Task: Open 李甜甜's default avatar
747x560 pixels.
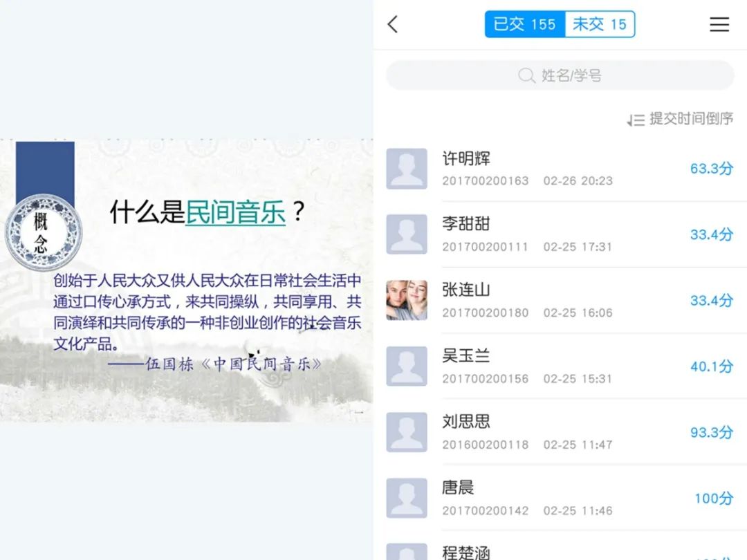Action: tap(407, 234)
